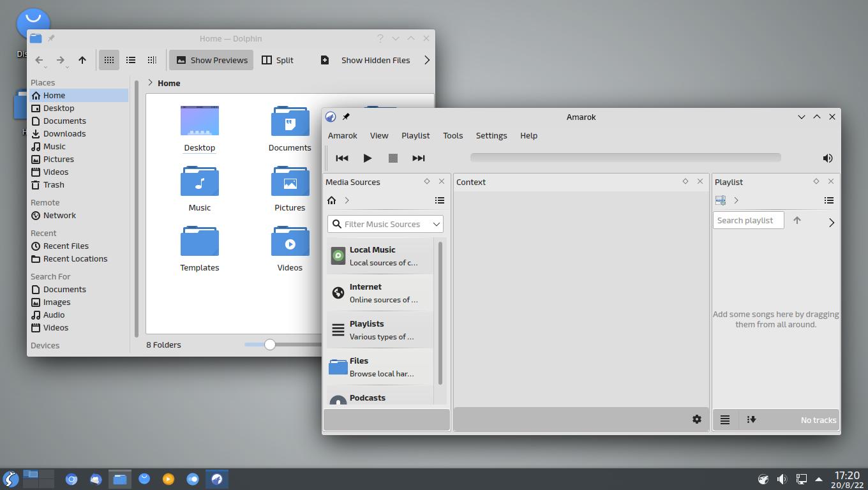Select Trash in Dolphin Places
This screenshot has width=868, height=490.
(x=79, y=184)
